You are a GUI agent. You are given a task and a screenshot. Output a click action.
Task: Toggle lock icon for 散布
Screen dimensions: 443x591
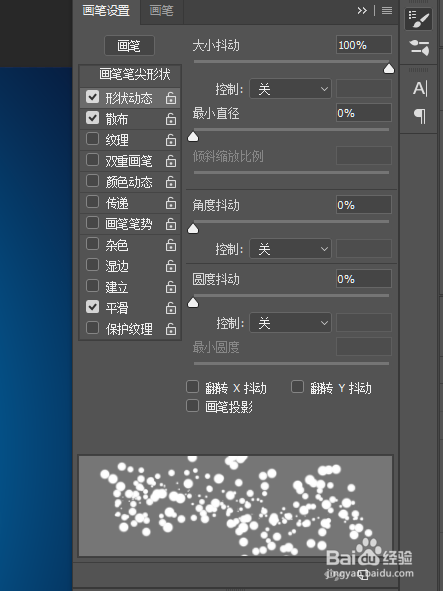(x=171, y=119)
